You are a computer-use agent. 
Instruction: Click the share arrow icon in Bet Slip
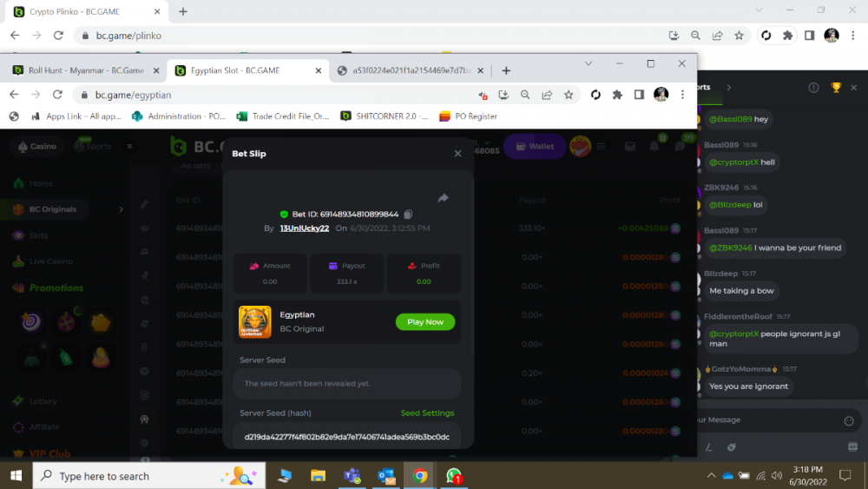coord(443,198)
